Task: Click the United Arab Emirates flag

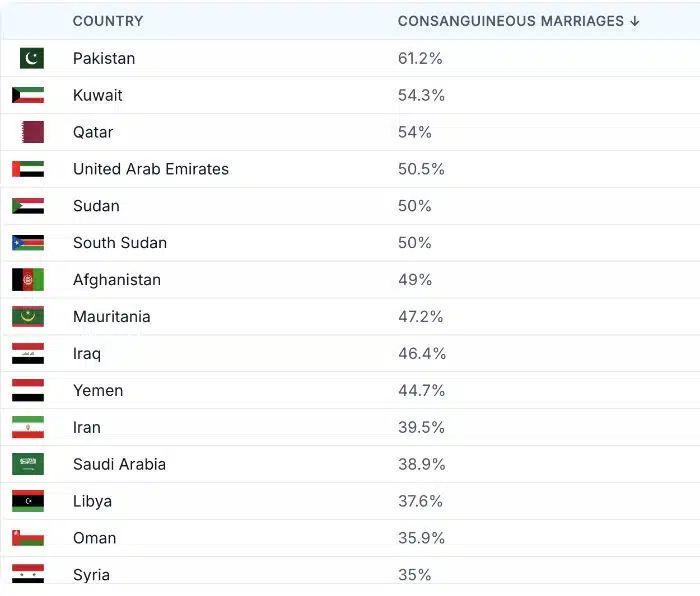Action: pos(28,169)
